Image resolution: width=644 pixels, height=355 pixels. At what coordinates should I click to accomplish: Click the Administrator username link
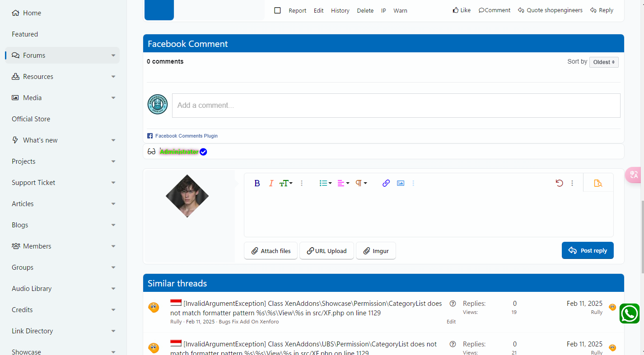(179, 152)
